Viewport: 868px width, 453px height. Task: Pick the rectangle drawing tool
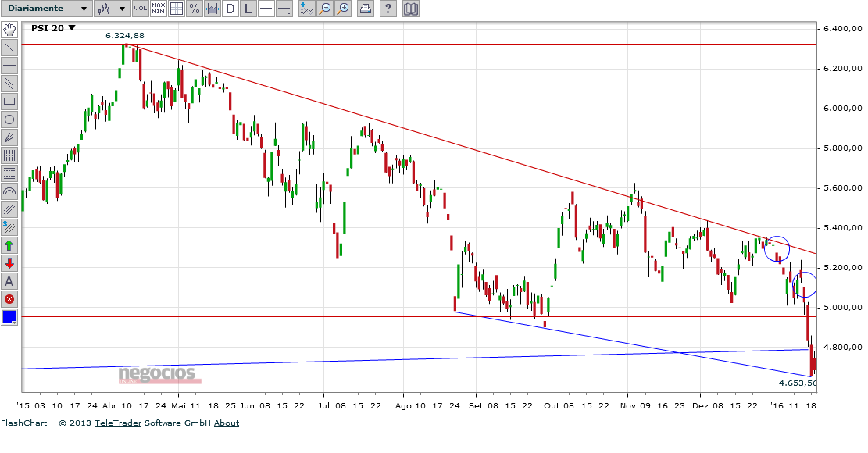click(x=9, y=102)
